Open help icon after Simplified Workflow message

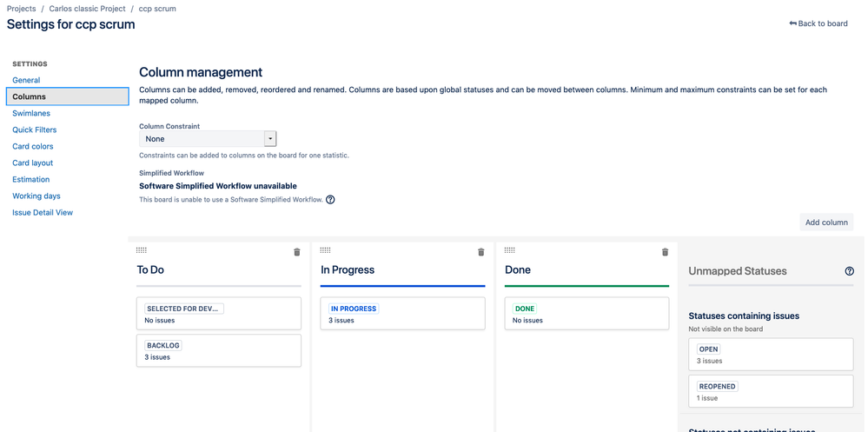tap(330, 200)
